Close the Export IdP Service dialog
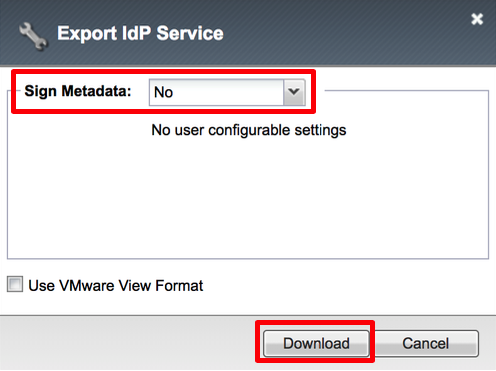 click(477, 19)
